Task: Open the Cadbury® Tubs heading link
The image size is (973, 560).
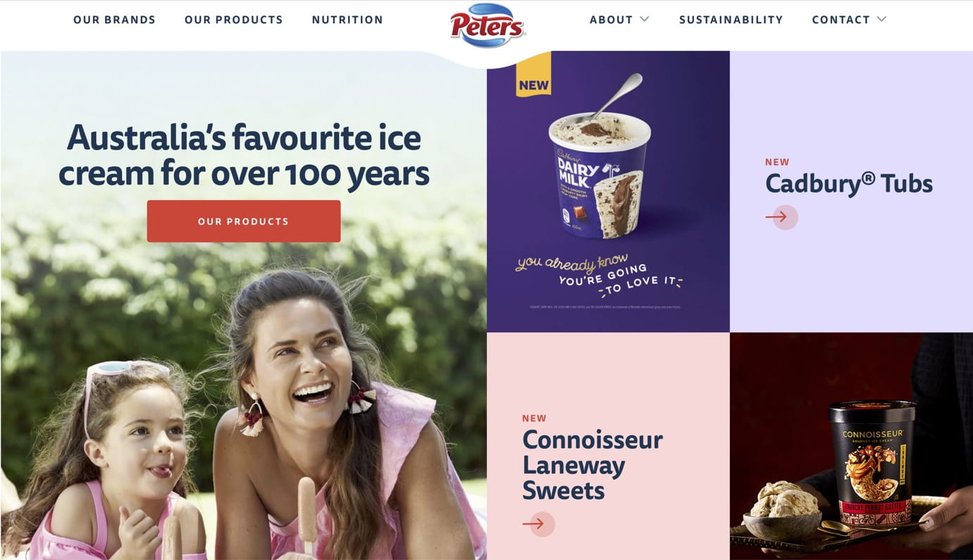Action: pyautogui.click(x=849, y=184)
